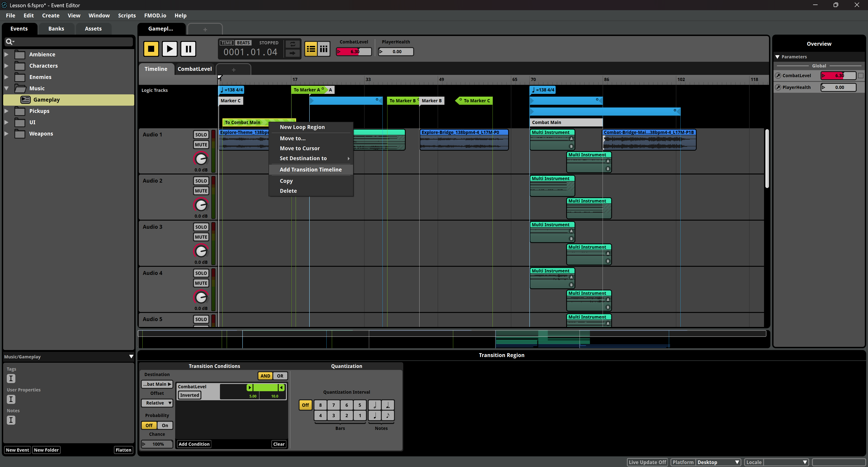Select dotted half-note quantization interval
The width and height of the screenshot is (868, 467).
click(388, 405)
